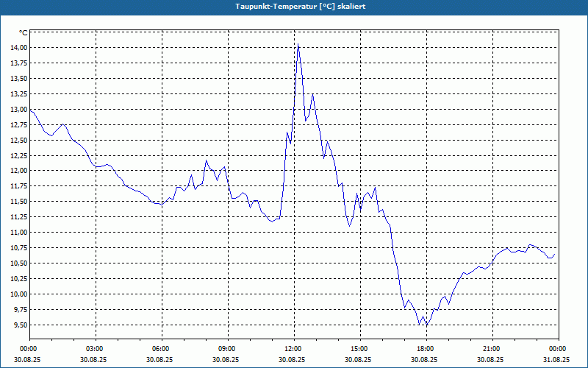588x368 pixels.
Task: Click the y-axis label '12,25'
Action: coord(21,155)
